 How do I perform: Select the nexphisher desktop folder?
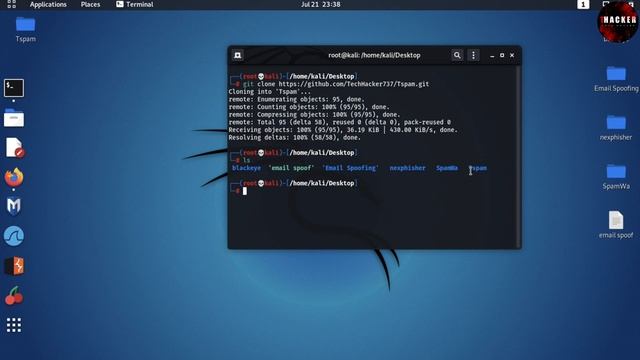616,128
